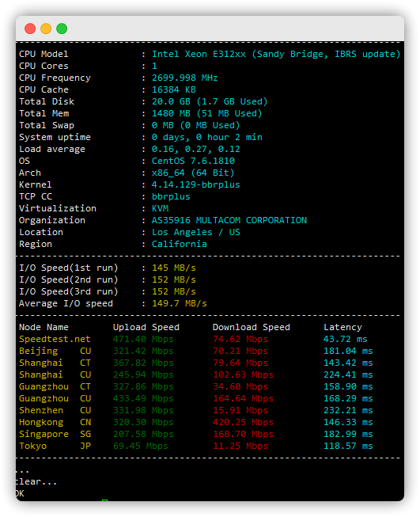Click Load average value 0.16, 0.27, 0.12
This screenshot has width=420, height=517.
(196, 149)
